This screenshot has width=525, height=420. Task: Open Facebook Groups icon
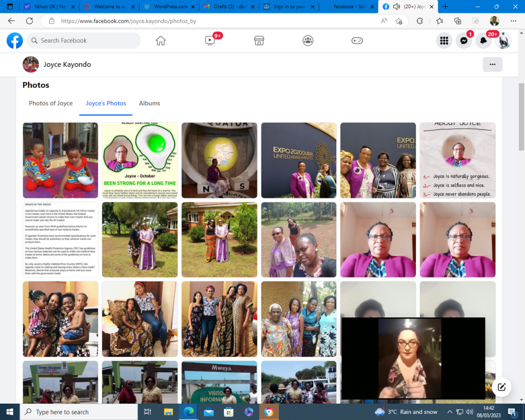(308, 41)
